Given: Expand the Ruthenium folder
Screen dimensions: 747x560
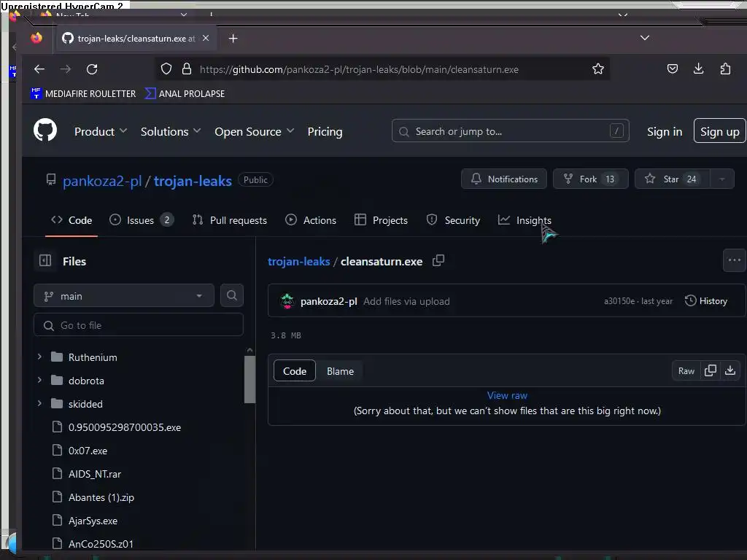Looking at the screenshot, I should click(39, 357).
